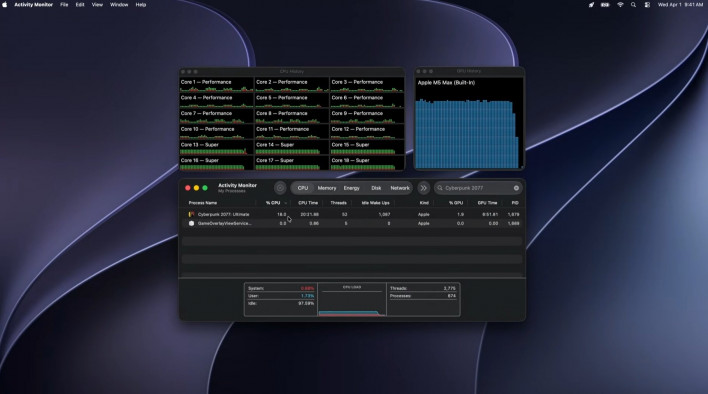Click the Core 9 — Performance graph
708x394 pixels.
tap(367, 116)
